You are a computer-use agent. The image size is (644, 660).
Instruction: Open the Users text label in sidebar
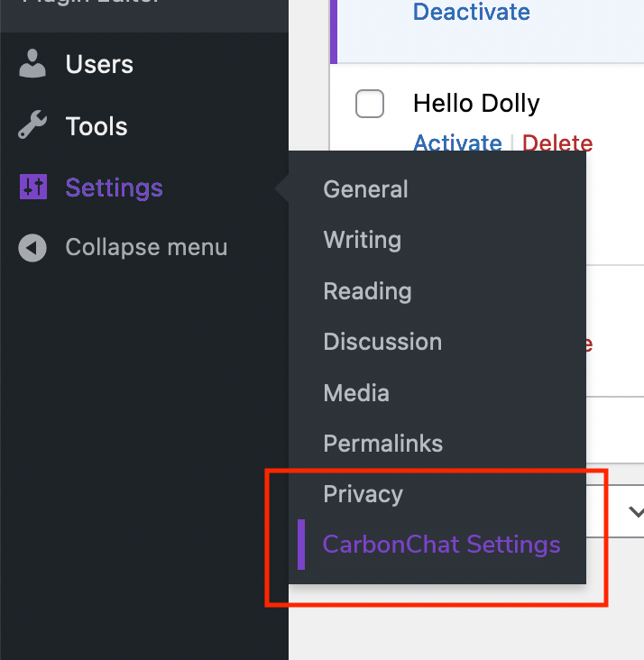click(99, 65)
